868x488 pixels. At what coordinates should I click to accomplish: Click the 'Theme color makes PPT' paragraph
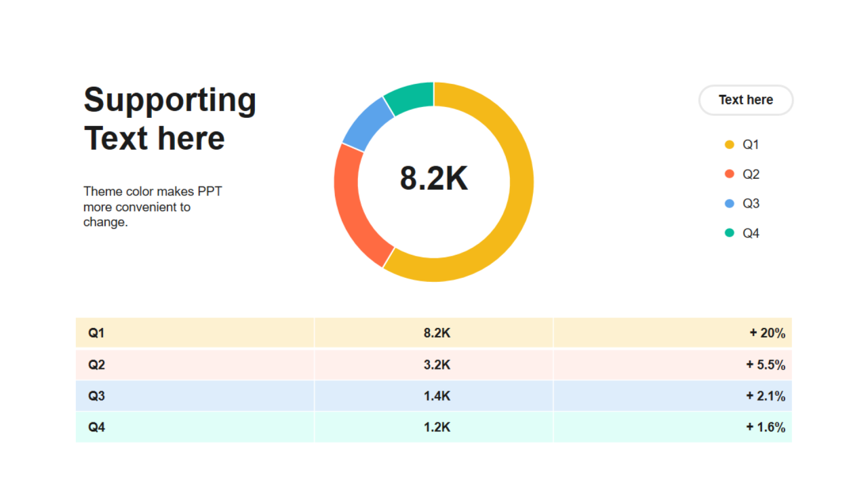(153, 207)
